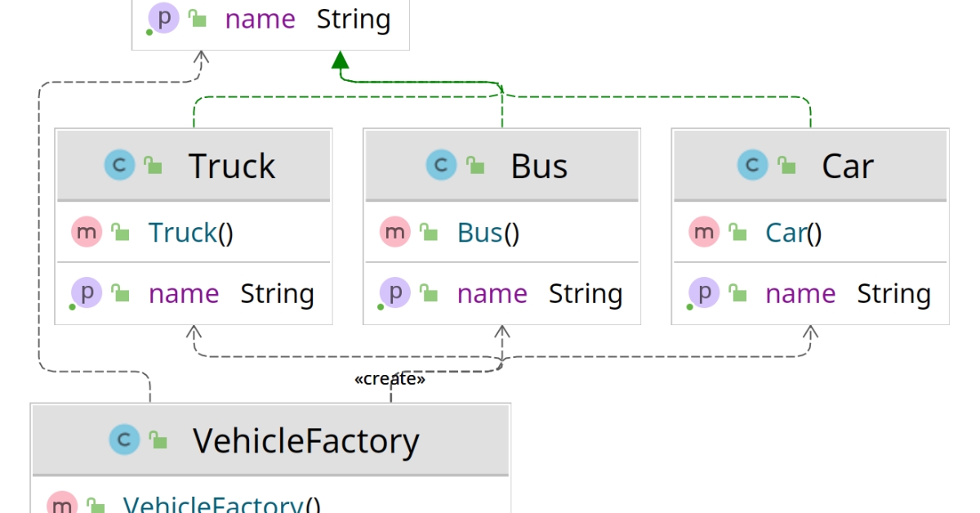
Task: Click the method icon beside VehicleFactory() constructor
Action: tap(61, 504)
